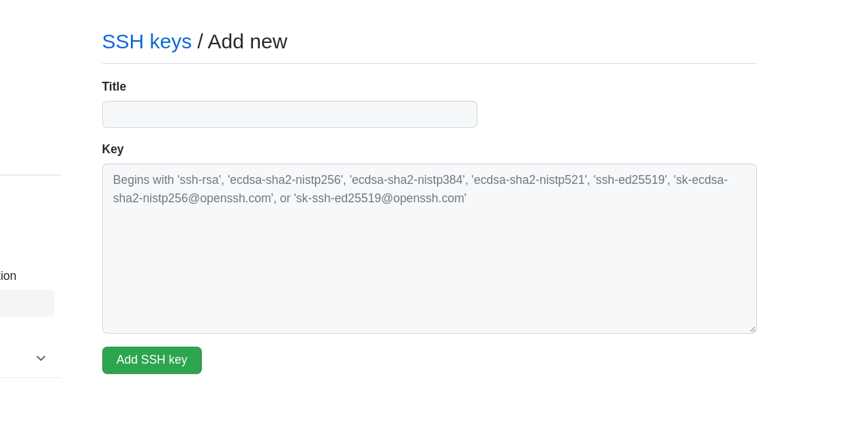Image resolution: width=868 pixels, height=425 pixels.
Task: Click inside the Key text area
Action: [x=429, y=272]
